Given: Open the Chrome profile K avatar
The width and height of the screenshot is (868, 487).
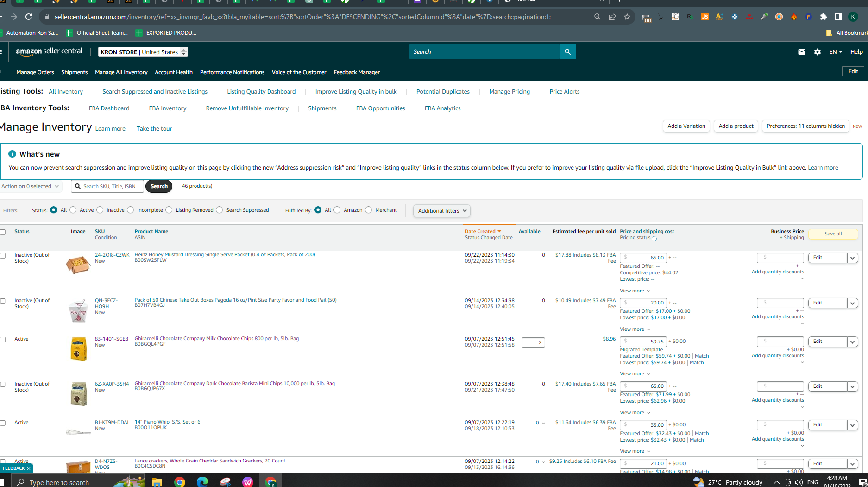Looking at the screenshot, I should tap(853, 17).
